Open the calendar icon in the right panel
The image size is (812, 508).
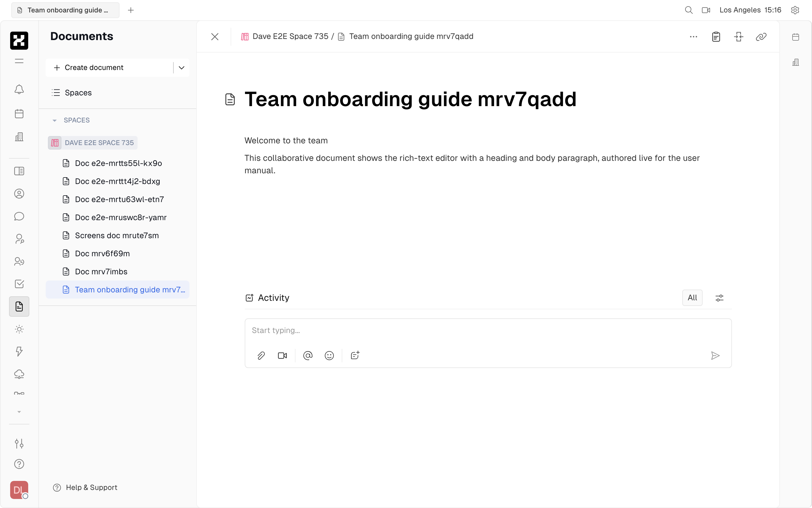point(796,37)
